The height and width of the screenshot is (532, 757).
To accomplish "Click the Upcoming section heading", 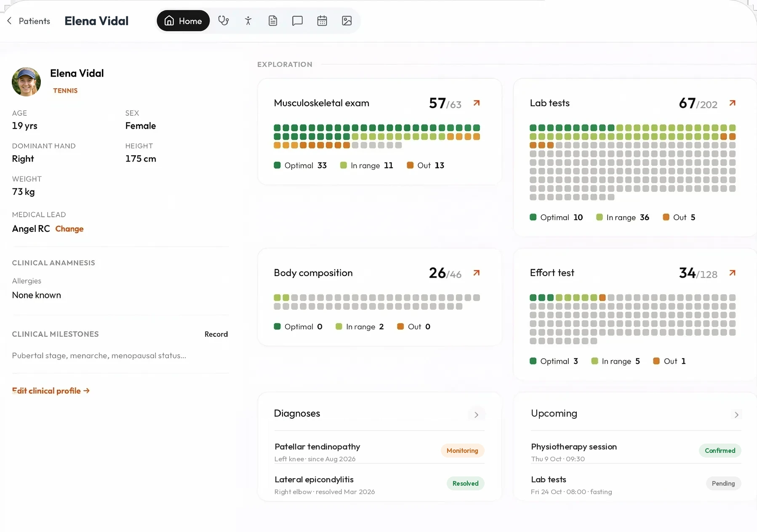I will [554, 413].
